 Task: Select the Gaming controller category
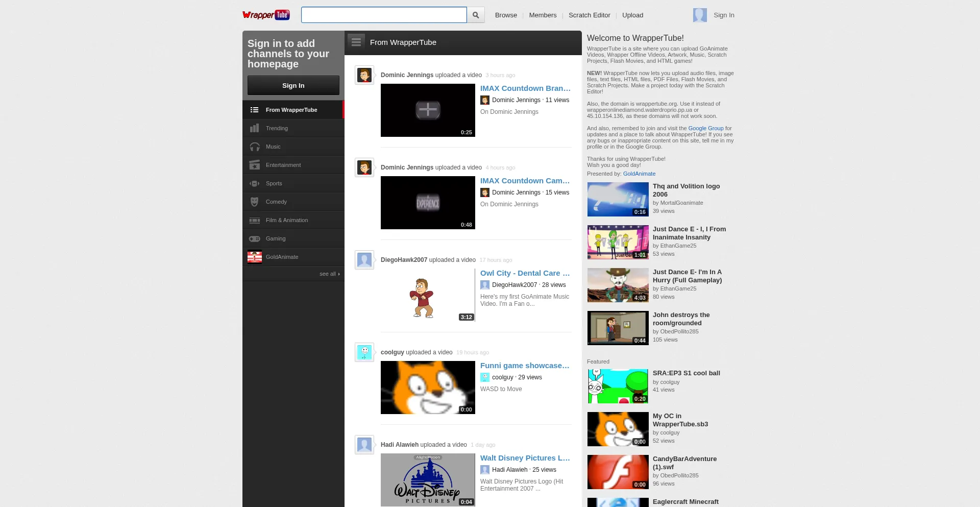[255, 238]
